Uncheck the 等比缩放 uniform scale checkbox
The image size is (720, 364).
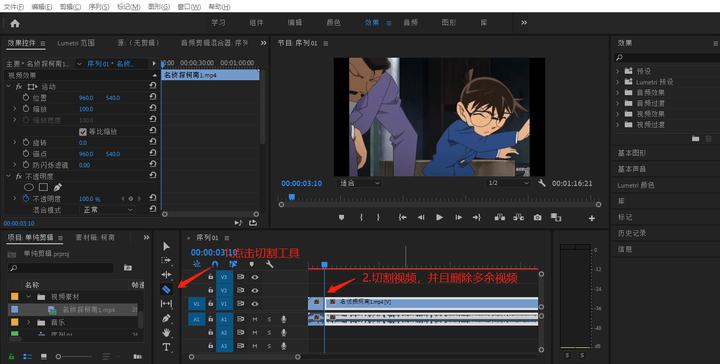point(83,132)
